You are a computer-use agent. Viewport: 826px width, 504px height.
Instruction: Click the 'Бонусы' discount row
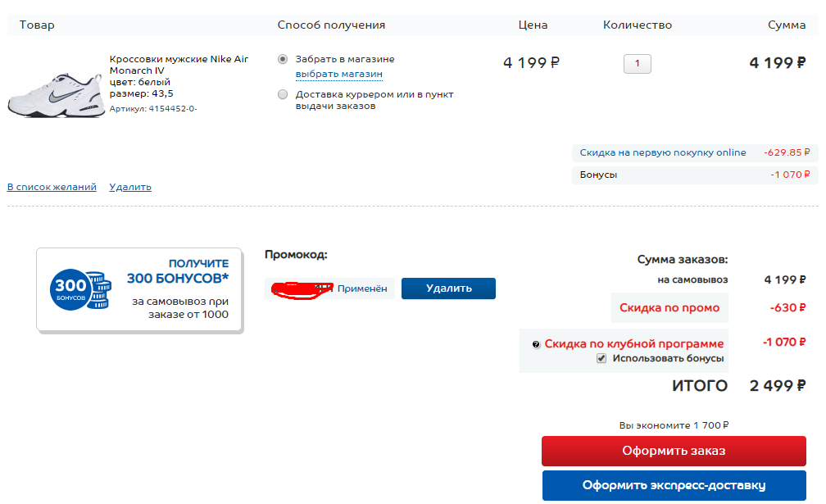[x=695, y=175]
